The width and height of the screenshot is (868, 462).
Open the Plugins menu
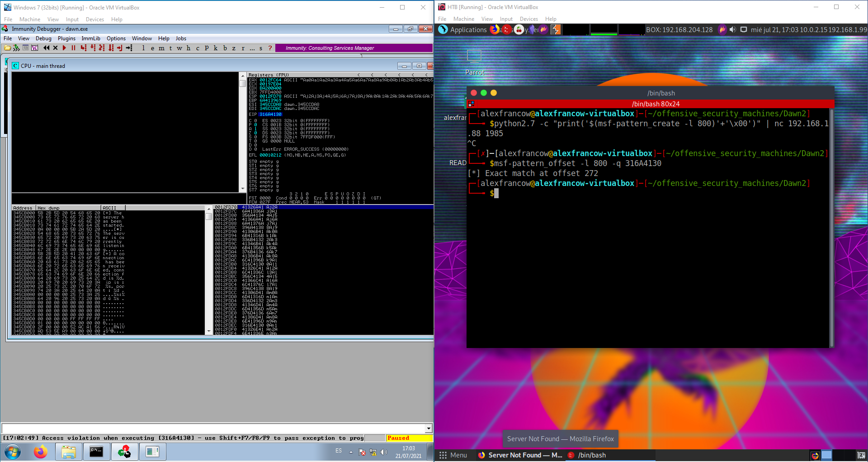click(66, 38)
